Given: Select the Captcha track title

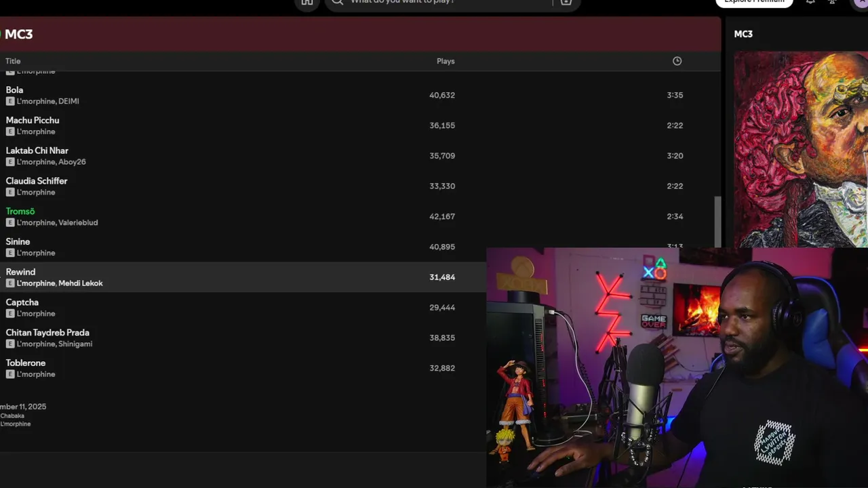Looking at the screenshot, I should coord(22,302).
